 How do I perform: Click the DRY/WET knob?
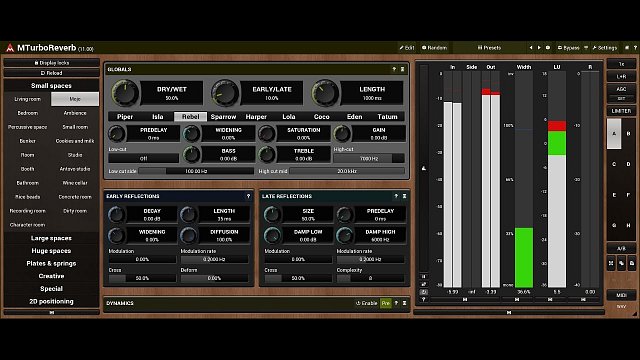coord(124,93)
